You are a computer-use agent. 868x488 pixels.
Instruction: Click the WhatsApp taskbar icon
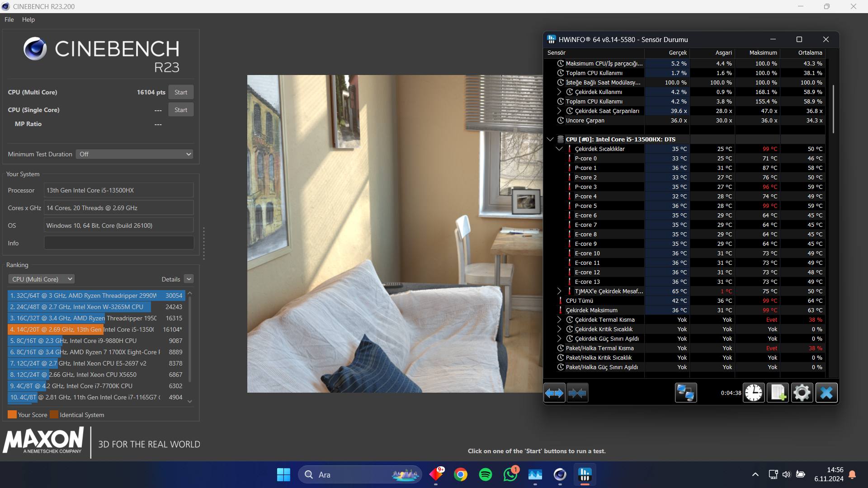point(510,474)
